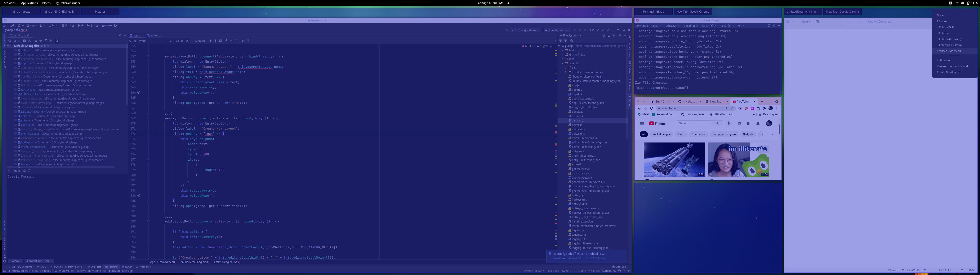Image resolution: width=980 pixels, height=275 pixels.
Task: Click the Refresh icon in Commit toolbar
Action: tap(10, 41)
